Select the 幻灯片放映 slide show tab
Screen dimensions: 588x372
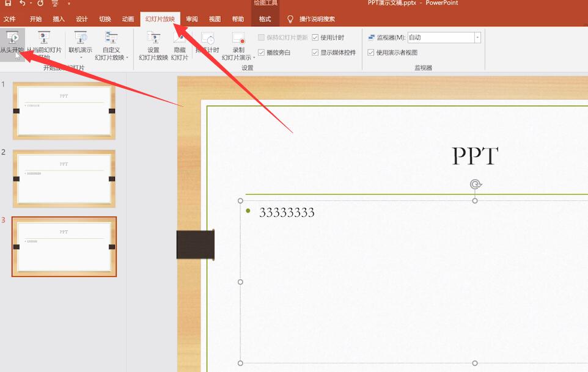coord(160,19)
